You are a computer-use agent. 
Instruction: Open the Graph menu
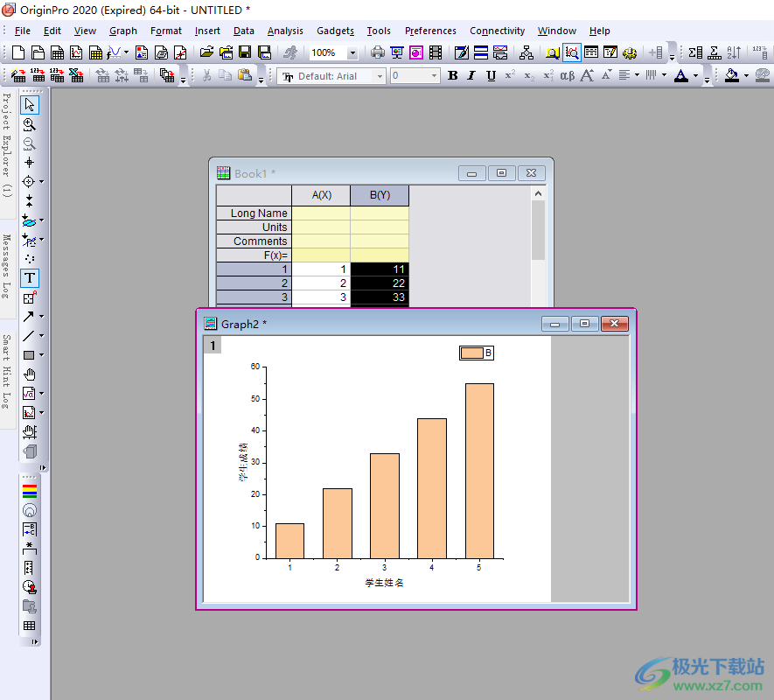pos(123,31)
